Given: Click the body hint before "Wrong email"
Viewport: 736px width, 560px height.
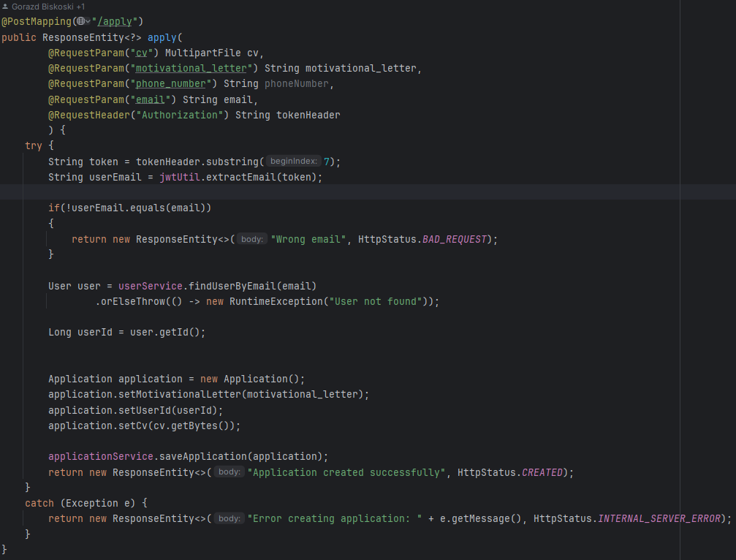Looking at the screenshot, I should pos(252,239).
